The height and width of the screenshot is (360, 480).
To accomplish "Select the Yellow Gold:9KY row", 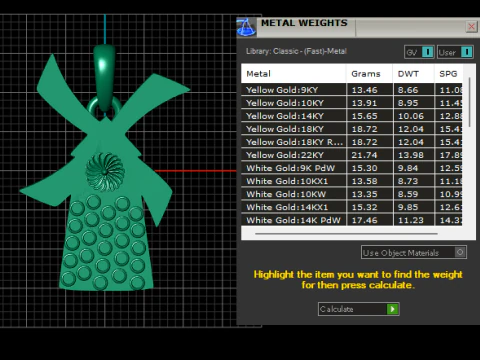I will [352, 90].
